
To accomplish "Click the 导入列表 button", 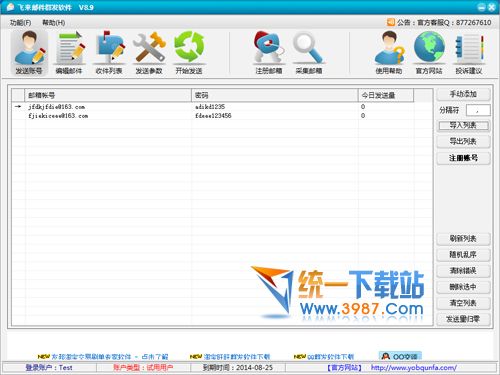I will pos(463,125).
